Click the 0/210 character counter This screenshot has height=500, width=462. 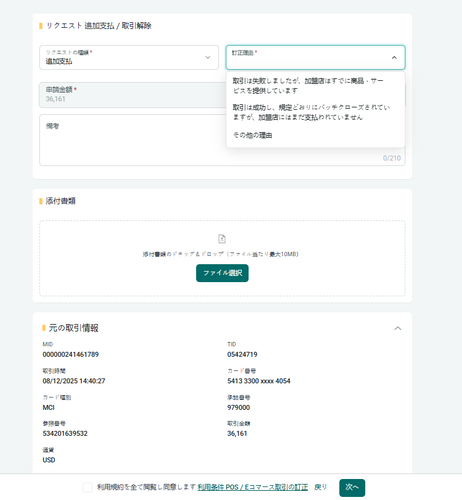coord(392,158)
